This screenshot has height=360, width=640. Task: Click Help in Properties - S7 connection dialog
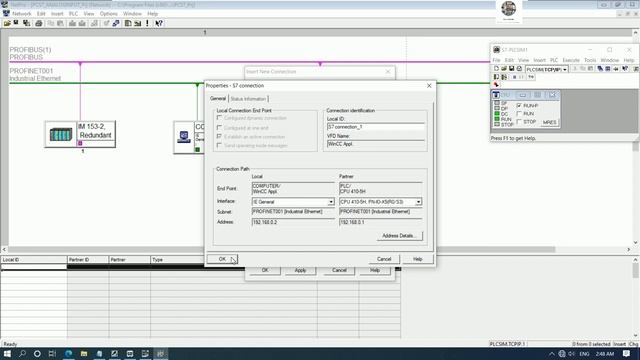pyautogui.click(x=418, y=259)
